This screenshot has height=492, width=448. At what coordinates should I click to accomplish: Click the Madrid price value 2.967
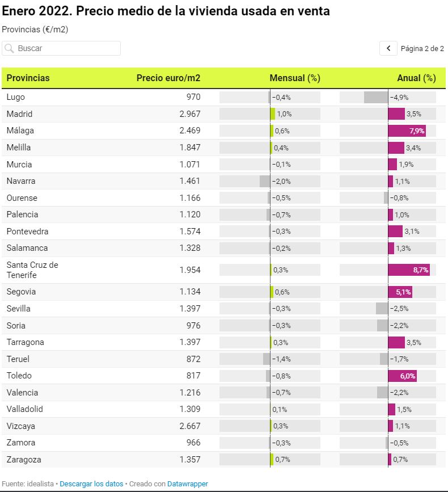tap(189, 114)
